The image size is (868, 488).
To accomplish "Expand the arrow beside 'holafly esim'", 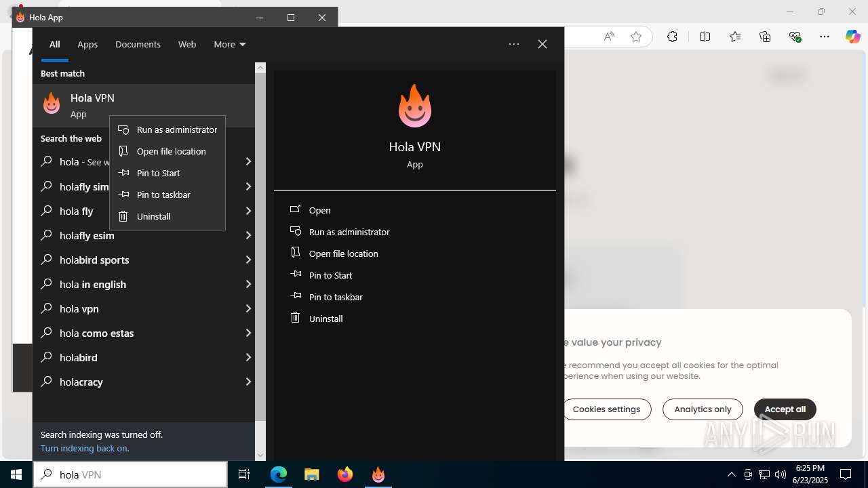I will (248, 235).
